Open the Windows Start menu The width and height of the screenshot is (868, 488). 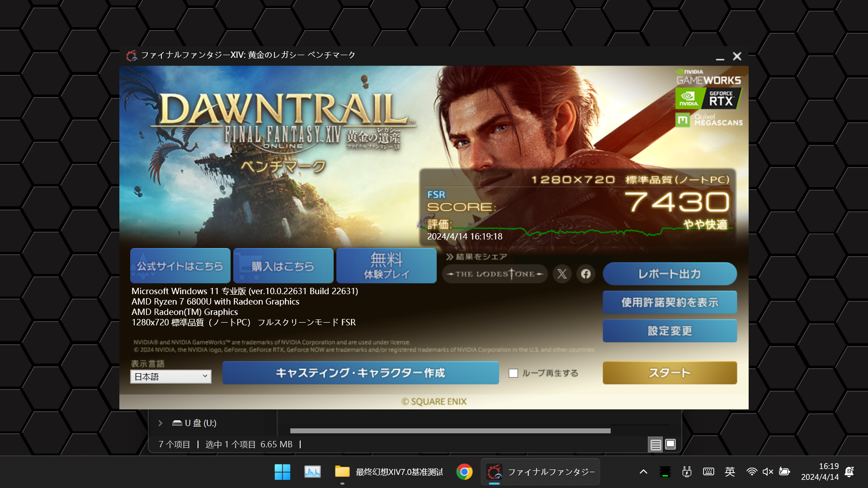point(283,471)
